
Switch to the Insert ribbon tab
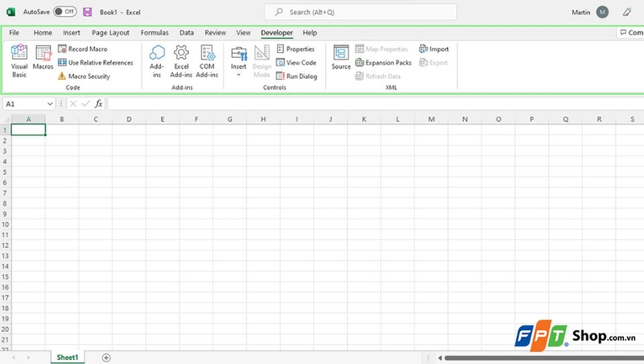[72, 32]
